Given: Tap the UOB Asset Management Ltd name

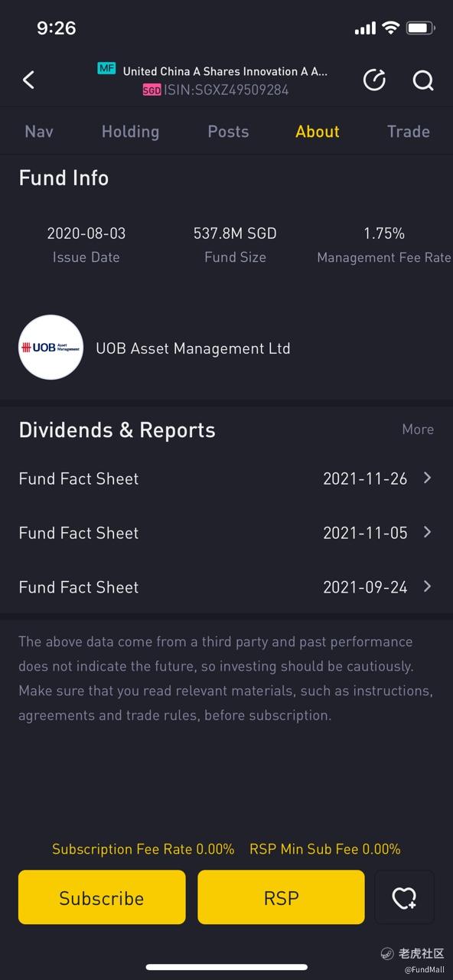Looking at the screenshot, I should pos(193,348).
